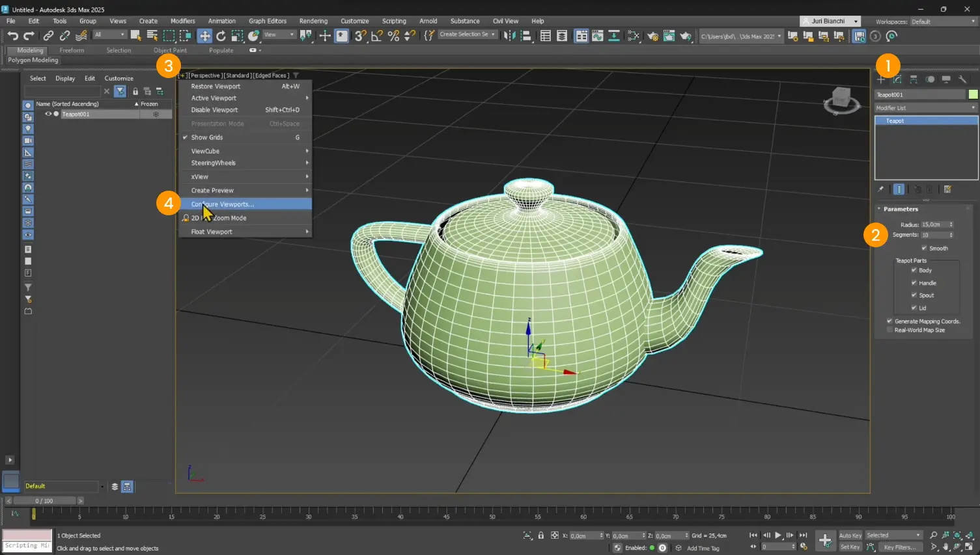Image resolution: width=980 pixels, height=555 pixels.
Task: Open the Rendered Frame Window icon
Action: point(669,36)
